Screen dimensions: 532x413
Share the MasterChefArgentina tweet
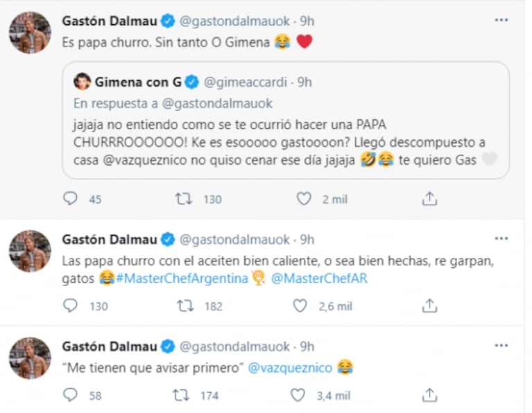tap(429, 305)
